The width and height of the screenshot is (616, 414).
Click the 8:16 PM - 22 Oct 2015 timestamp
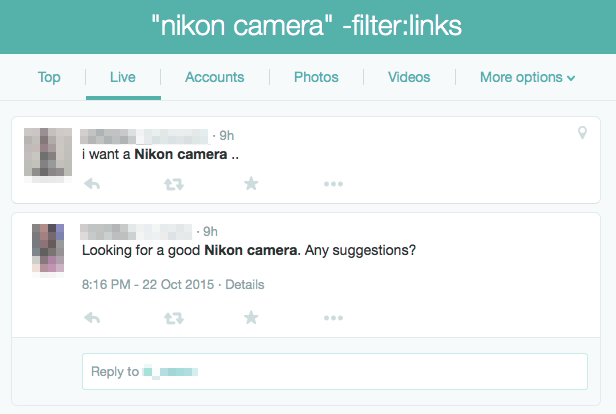click(148, 284)
